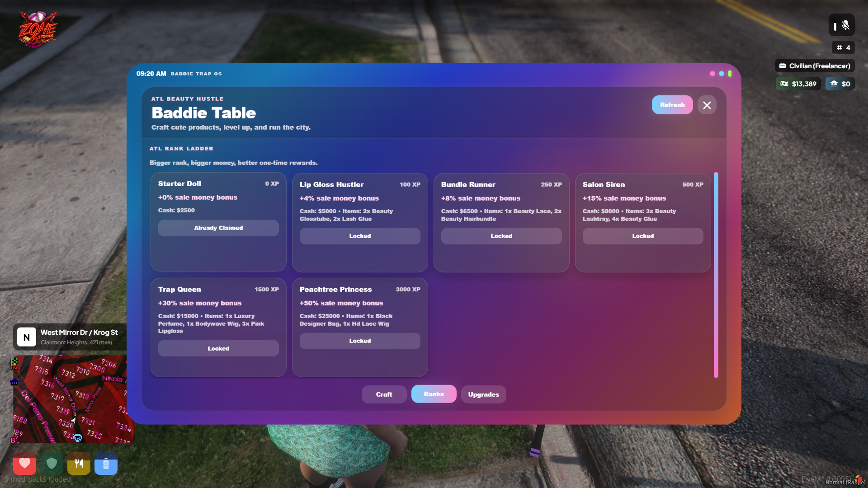Click the +15% sale money bonus text
This screenshot has width=868, height=488.
(x=624, y=198)
